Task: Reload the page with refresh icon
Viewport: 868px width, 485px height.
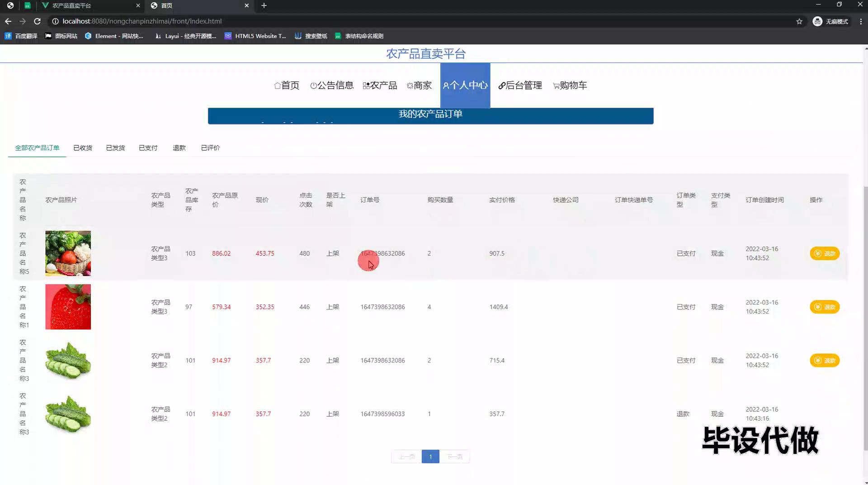Action: pyautogui.click(x=38, y=21)
